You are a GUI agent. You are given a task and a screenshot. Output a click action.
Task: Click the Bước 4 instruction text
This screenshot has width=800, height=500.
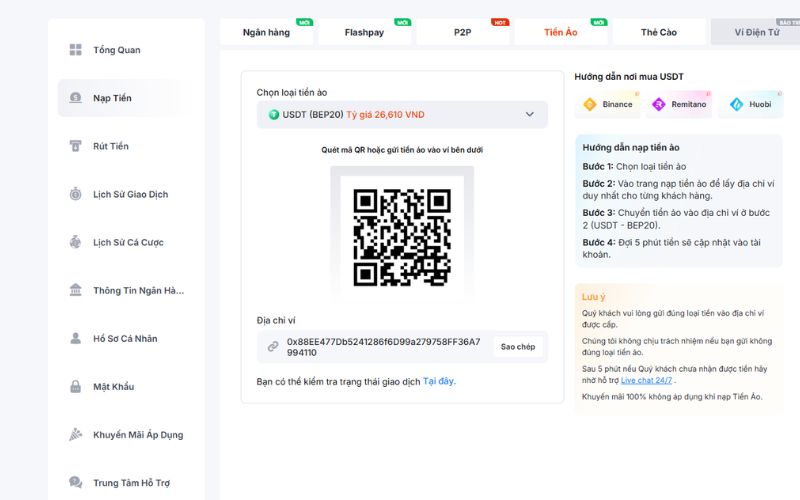click(x=671, y=248)
